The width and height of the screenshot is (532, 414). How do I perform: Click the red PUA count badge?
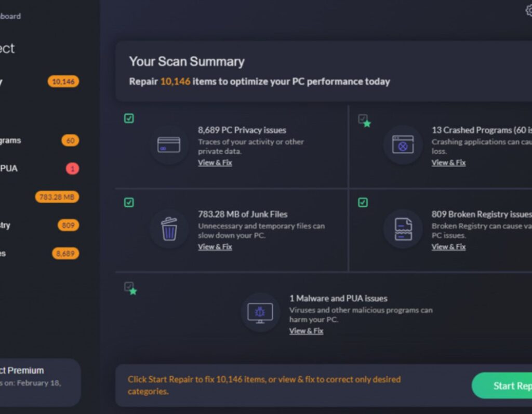pyautogui.click(x=72, y=169)
